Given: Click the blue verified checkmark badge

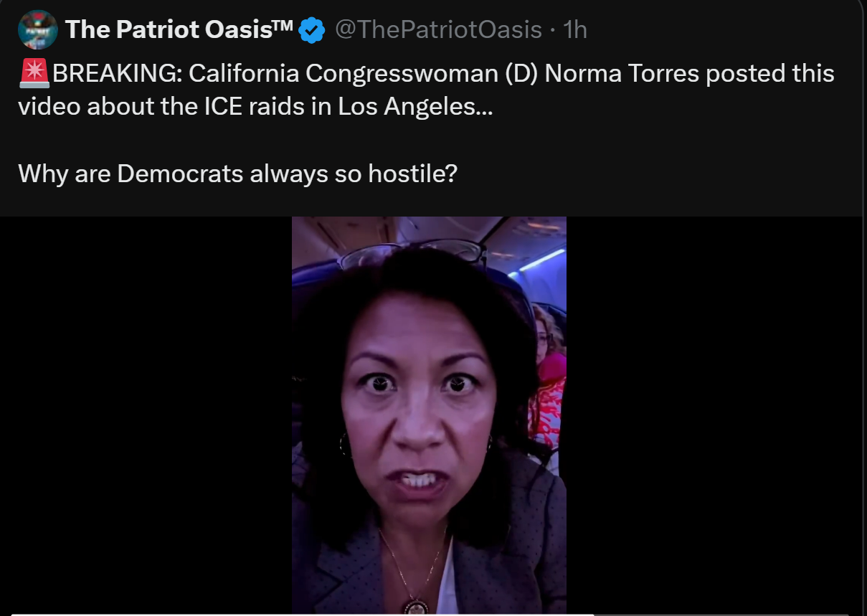Looking at the screenshot, I should pos(311,30).
